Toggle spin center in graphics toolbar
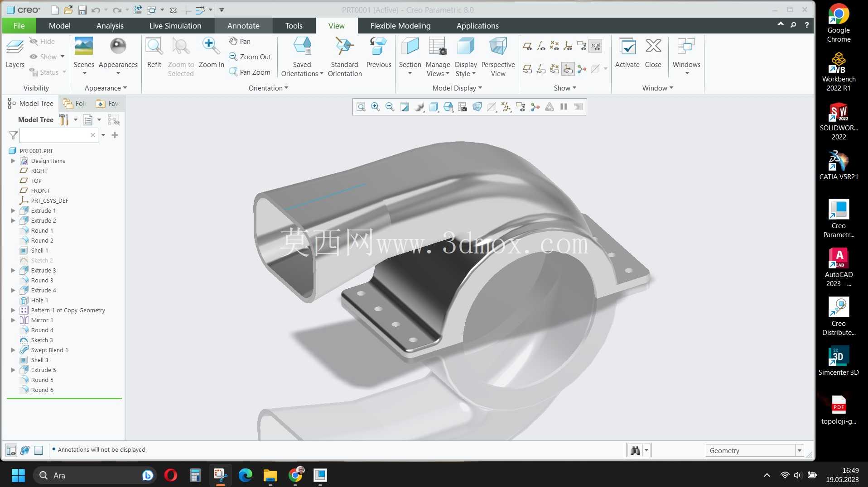The width and height of the screenshot is (868, 487). tap(535, 107)
